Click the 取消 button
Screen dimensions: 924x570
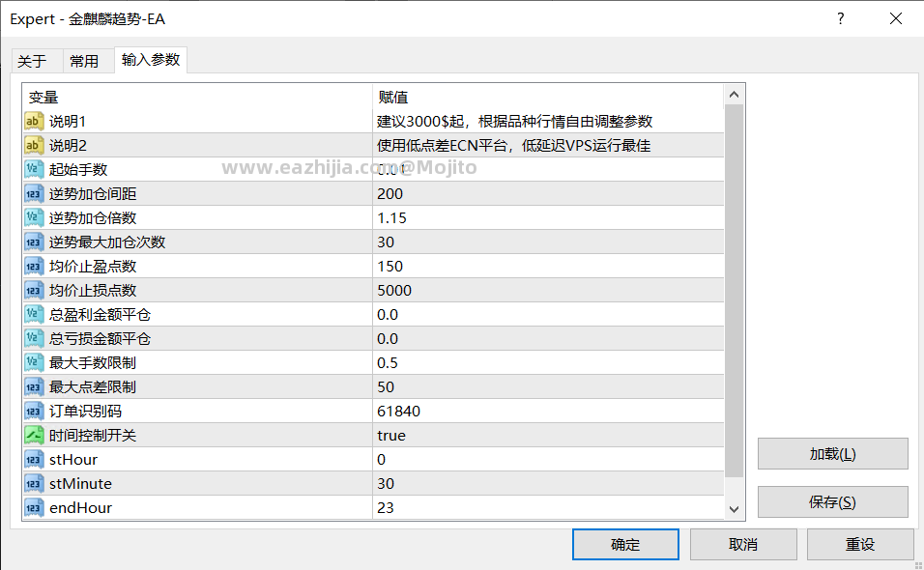click(x=743, y=545)
